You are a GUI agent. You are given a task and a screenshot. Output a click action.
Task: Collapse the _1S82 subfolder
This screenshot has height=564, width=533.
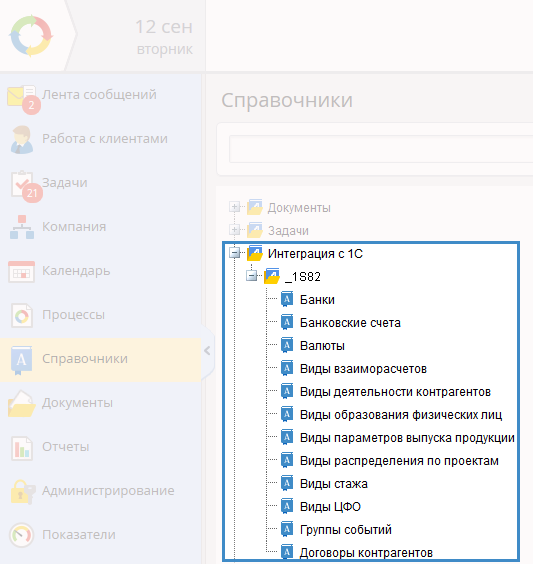[252, 276]
